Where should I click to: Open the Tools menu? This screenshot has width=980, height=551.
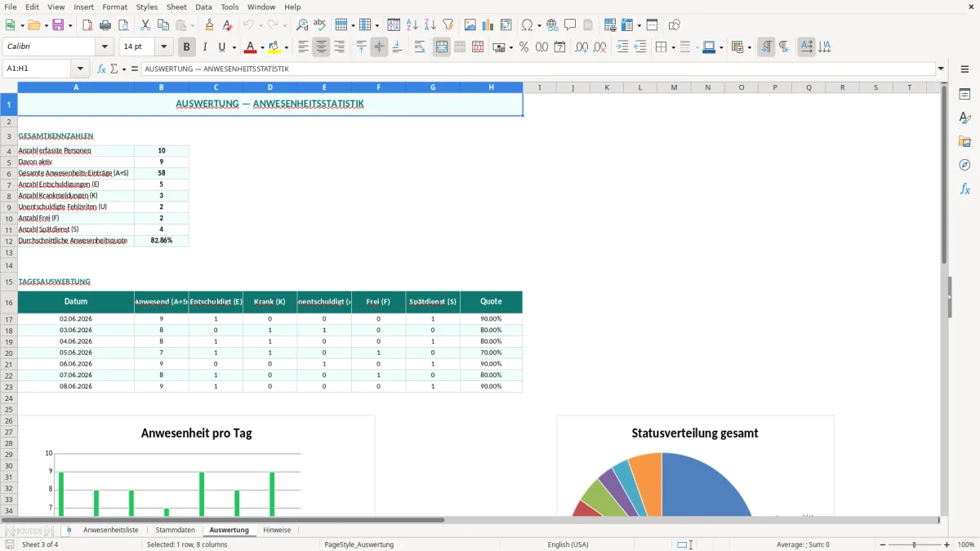tap(229, 7)
